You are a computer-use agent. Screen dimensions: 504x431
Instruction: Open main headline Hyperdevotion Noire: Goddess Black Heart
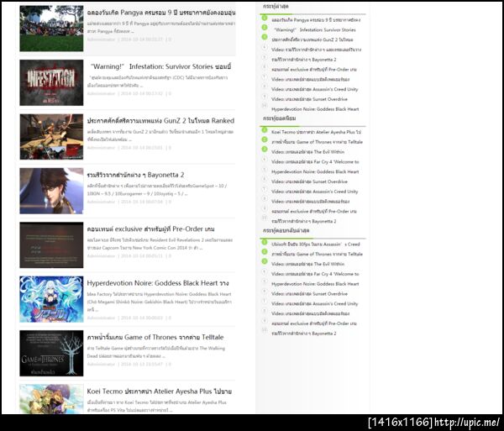(158, 283)
